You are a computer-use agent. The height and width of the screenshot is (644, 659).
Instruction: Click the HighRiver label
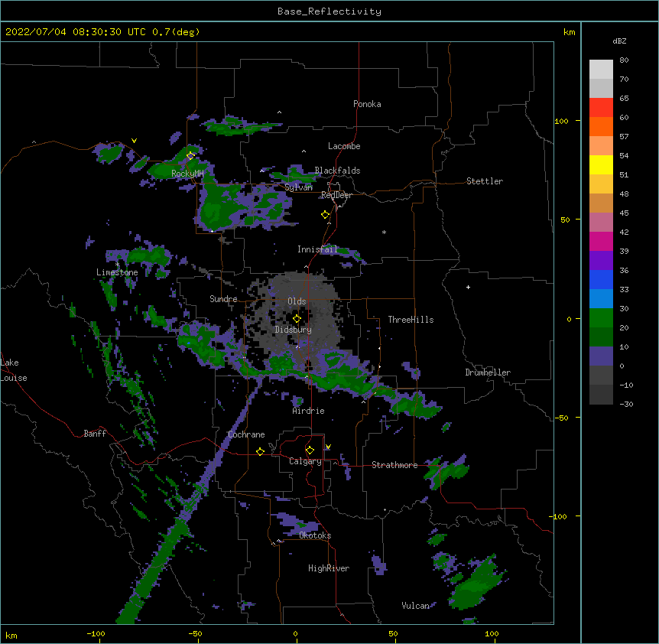(329, 568)
